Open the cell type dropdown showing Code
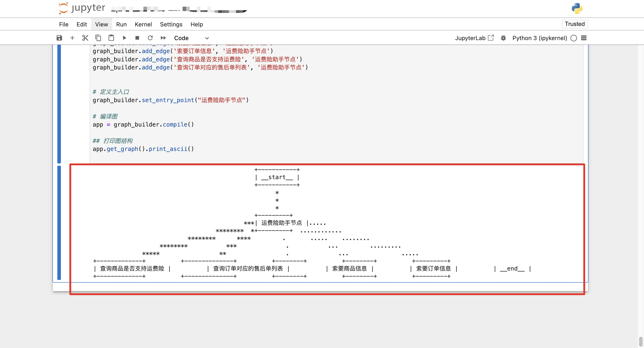 click(x=191, y=38)
